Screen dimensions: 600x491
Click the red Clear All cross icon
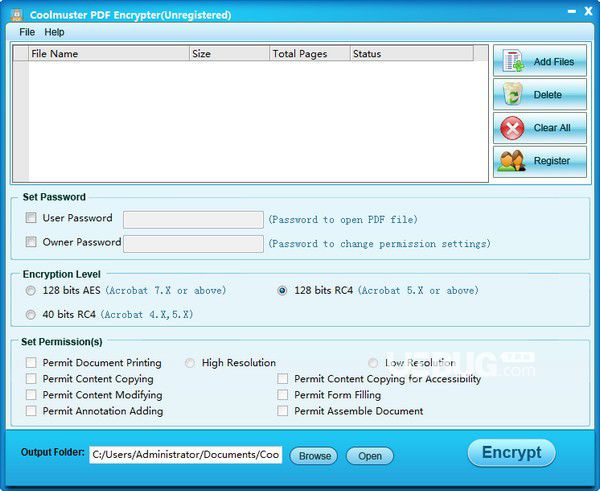pyautogui.click(x=512, y=128)
